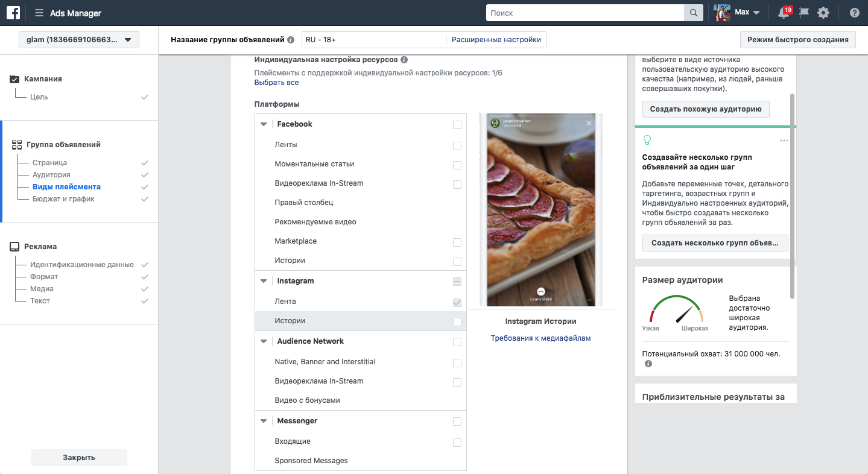Open the settings gear icon
The height and width of the screenshot is (474, 868).
click(823, 13)
